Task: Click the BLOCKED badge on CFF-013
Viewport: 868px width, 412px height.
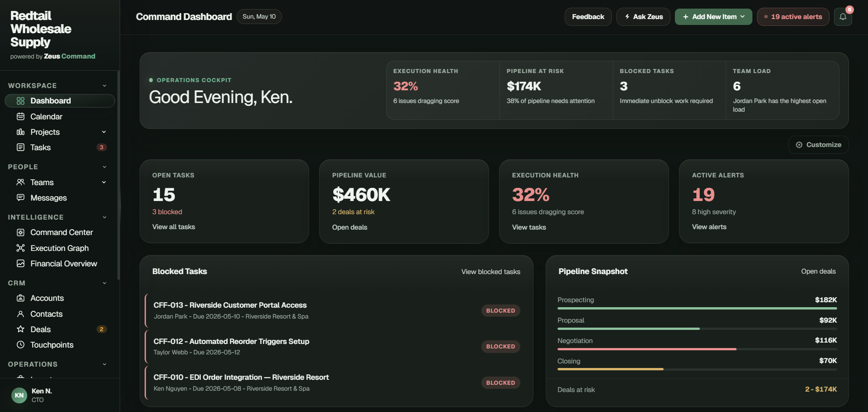Action: tap(500, 311)
